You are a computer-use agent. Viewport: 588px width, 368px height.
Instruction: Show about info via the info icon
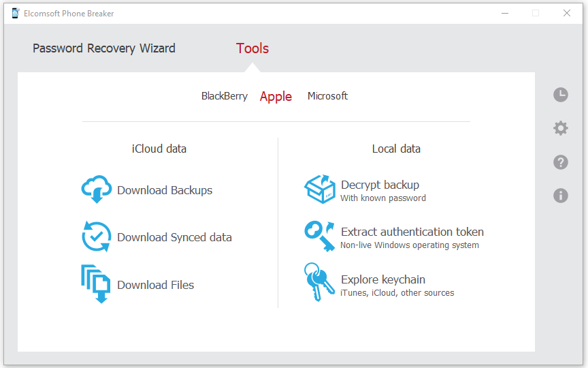coord(561,196)
